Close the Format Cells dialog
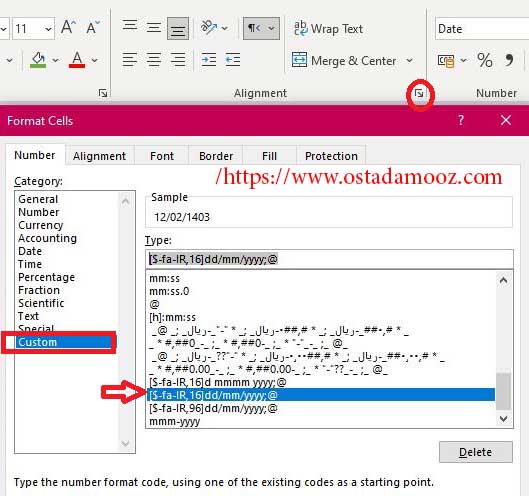This screenshot has height=496, width=529. pos(506,120)
